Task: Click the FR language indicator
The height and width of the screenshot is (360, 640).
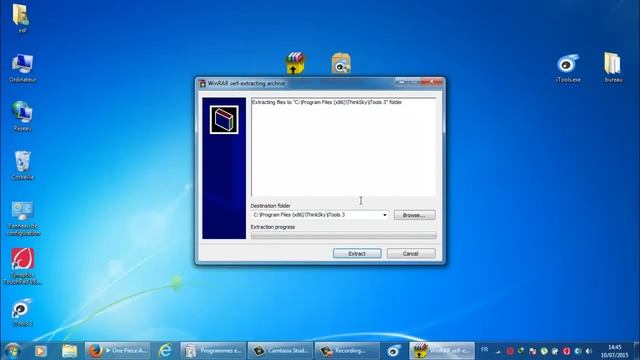Action: (484, 350)
